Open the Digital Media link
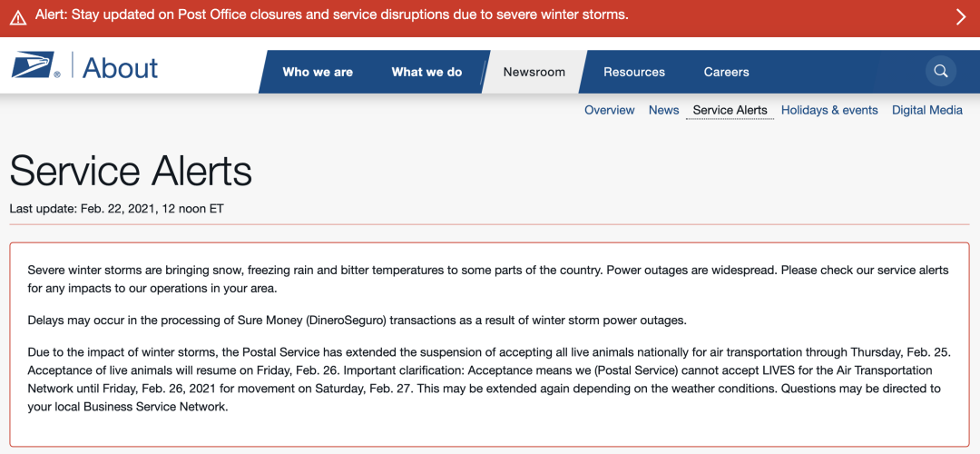The width and height of the screenshot is (980, 454). click(927, 110)
